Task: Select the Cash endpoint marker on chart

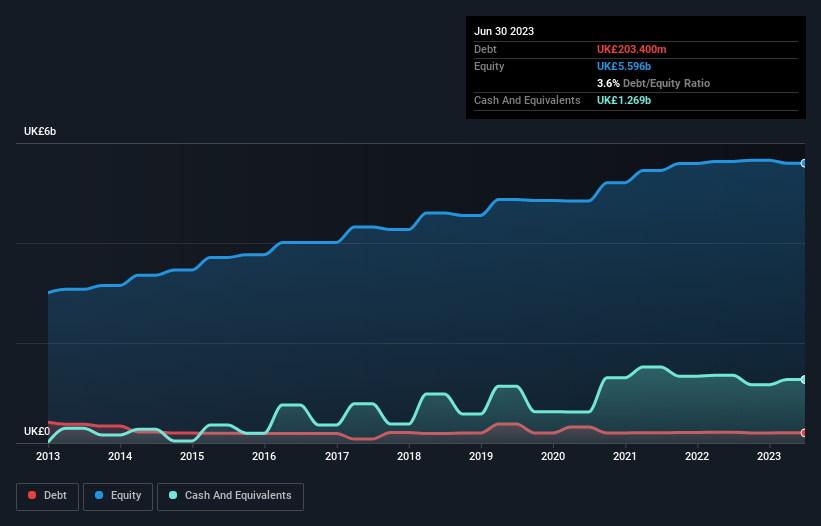Action: [x=804, y=379]
